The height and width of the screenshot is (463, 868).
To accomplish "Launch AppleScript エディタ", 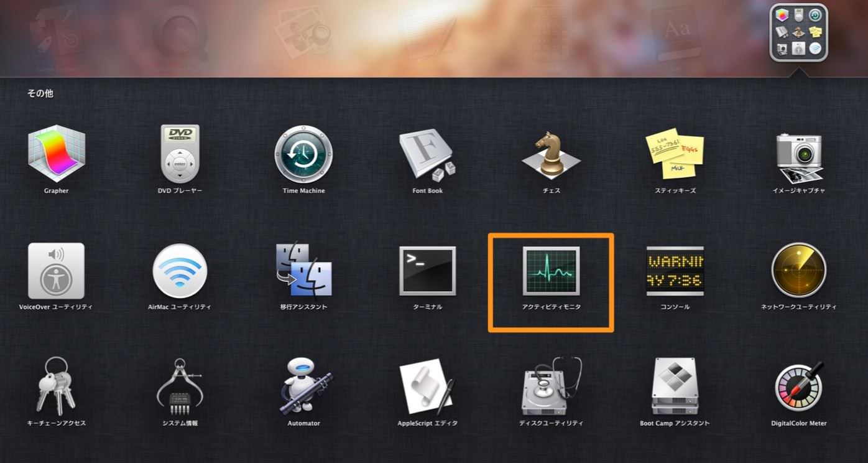I will (x=428, y=387).
